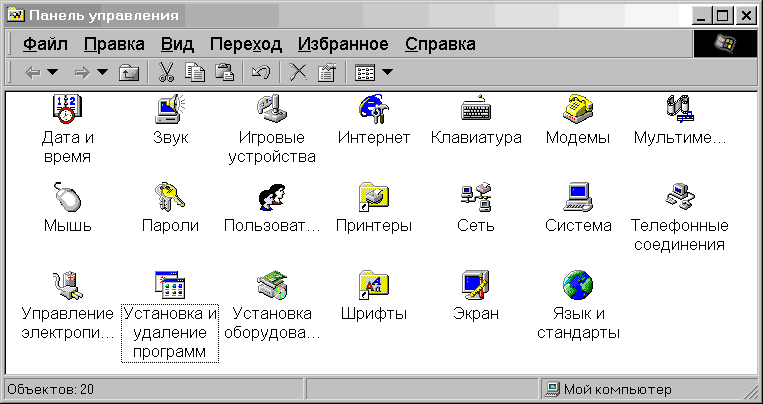Click the Undo toolbar button
This screenshot has height=404, width=763.
coord(261,73)
